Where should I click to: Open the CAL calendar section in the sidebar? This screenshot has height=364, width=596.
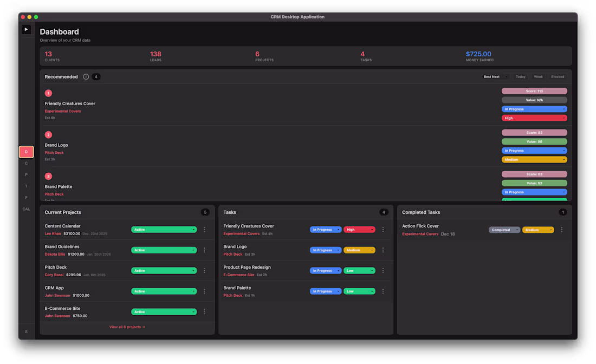[26, 209]
